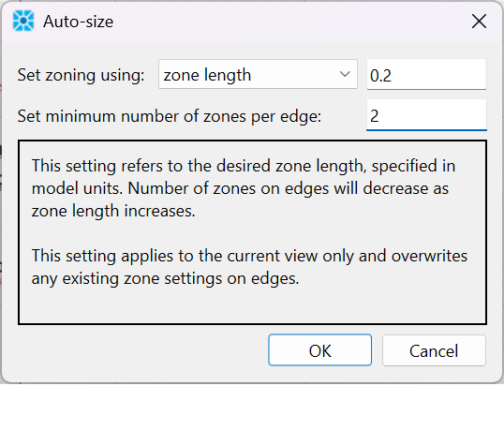
Task: Select the 'zone length' text in dropdown
Action: [x=207, y=75]
